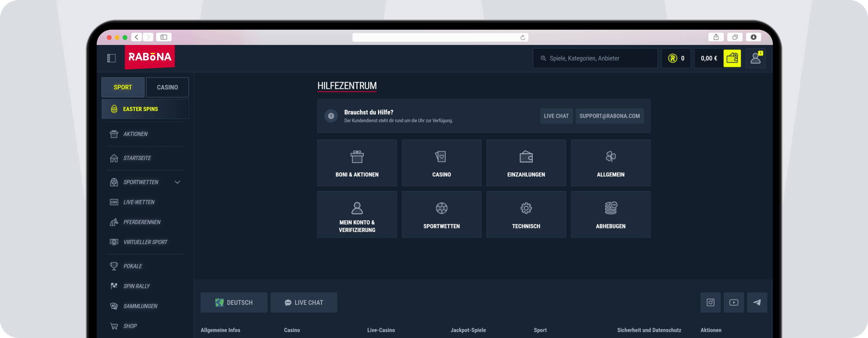Open Virtueller Sport in sidebar
This screenshot has width=868, height=338.
(145, 242)
